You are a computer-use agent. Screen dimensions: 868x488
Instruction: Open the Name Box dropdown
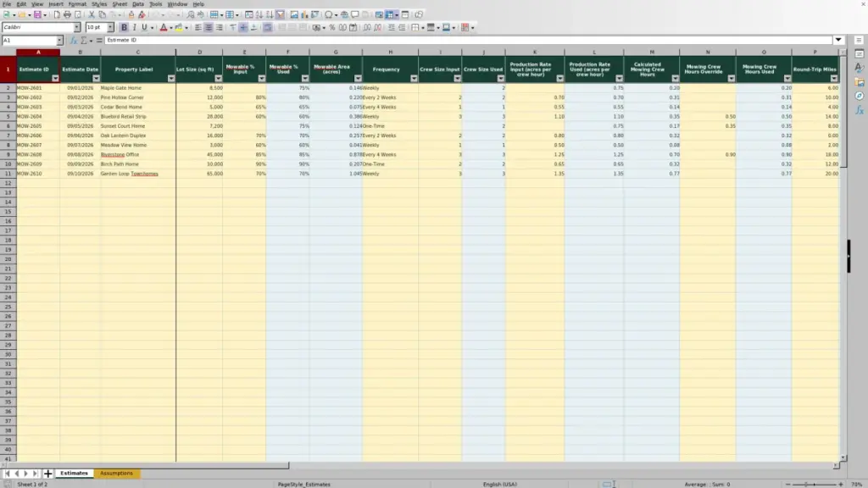pos(59,41)
